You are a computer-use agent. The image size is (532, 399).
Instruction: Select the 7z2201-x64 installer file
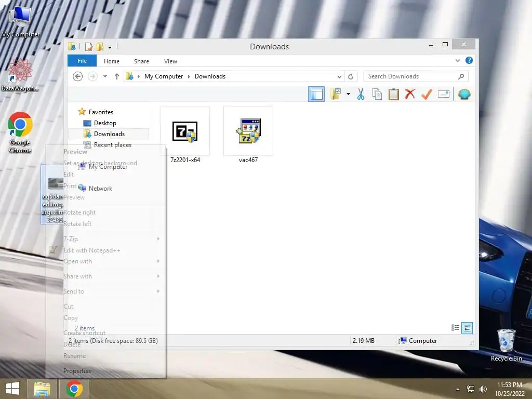coord(185,136)
